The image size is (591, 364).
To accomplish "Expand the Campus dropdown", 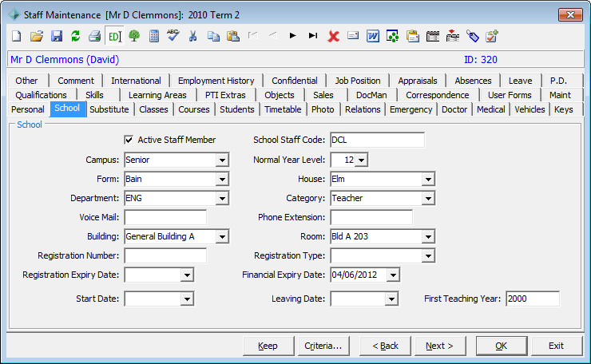I will [222, 160].
